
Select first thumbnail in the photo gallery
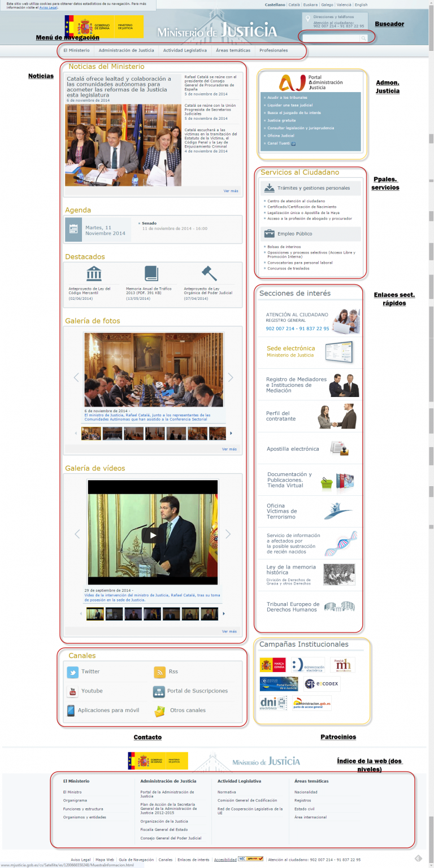pos(91,433)
